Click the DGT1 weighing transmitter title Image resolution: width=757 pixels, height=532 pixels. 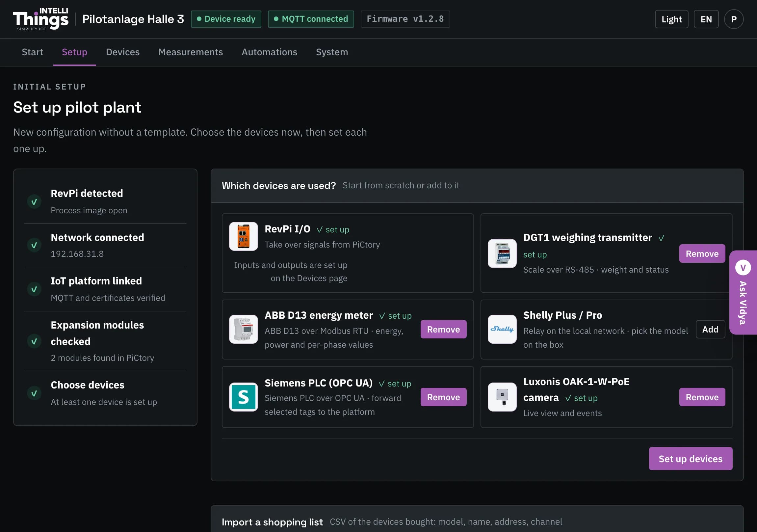587,237
